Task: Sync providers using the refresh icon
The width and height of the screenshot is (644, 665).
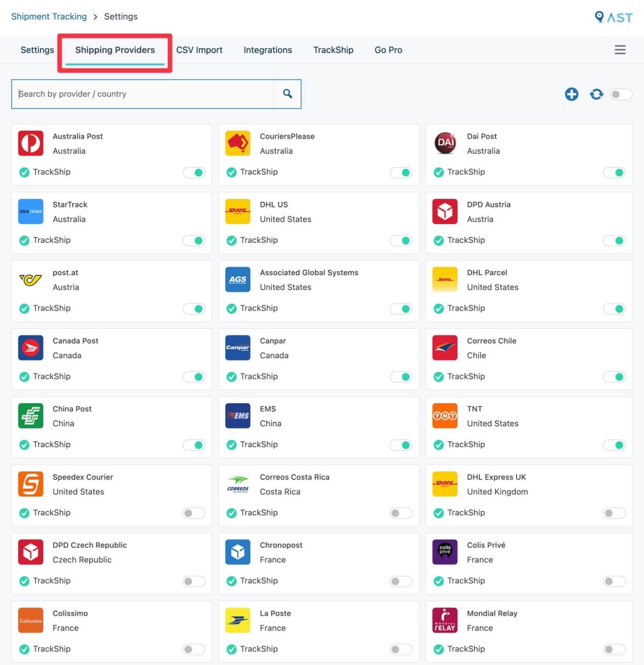Action: pos(597,94)
